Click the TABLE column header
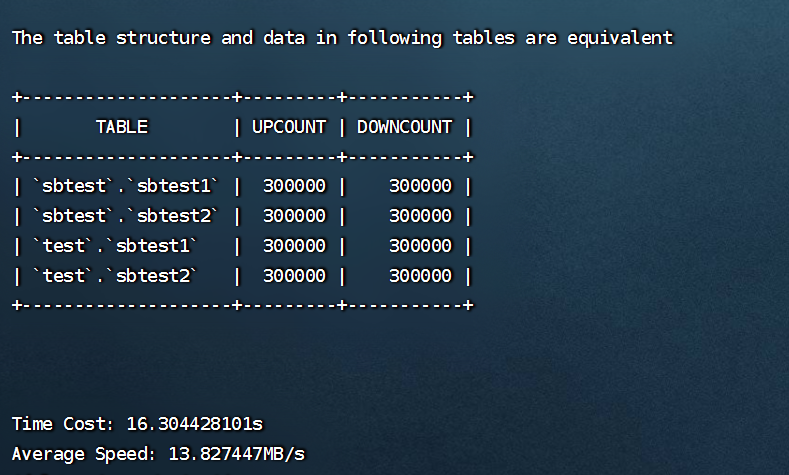 [x=122, y=127]
